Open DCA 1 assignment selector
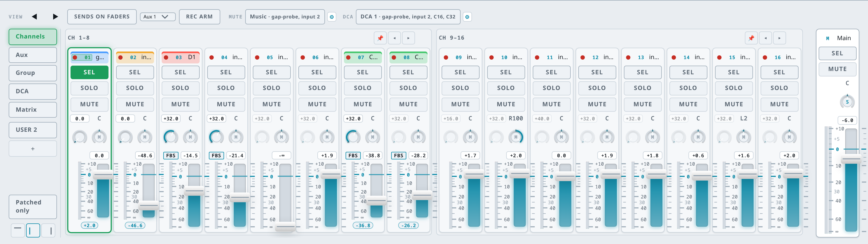The image size is (868, 244). click(x=408, y=17)
